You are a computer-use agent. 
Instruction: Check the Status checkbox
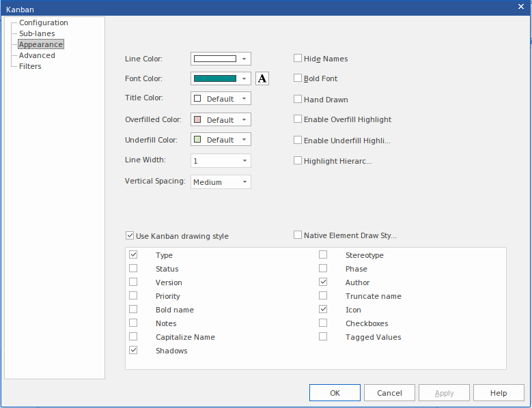[133, 268]
